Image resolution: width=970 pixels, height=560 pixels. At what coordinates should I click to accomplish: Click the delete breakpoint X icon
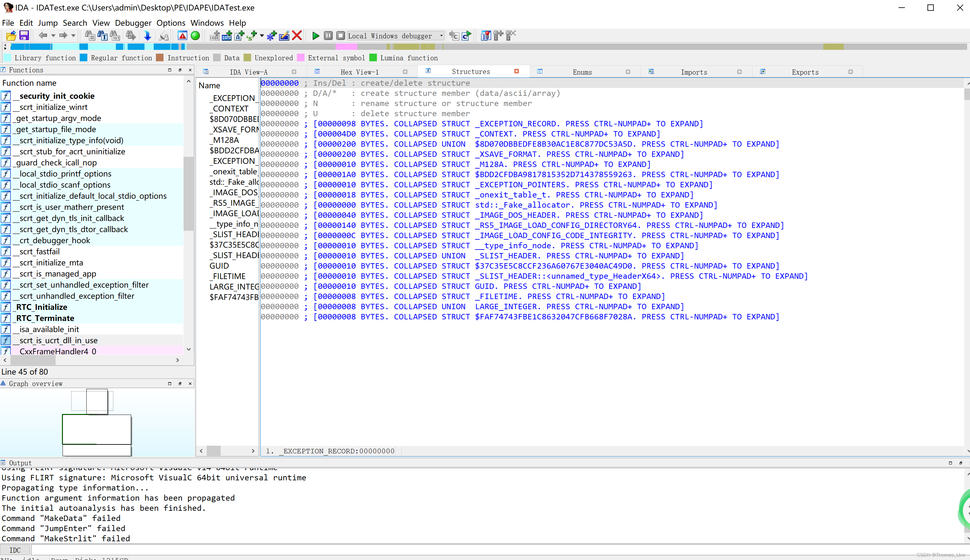point(511,36)
